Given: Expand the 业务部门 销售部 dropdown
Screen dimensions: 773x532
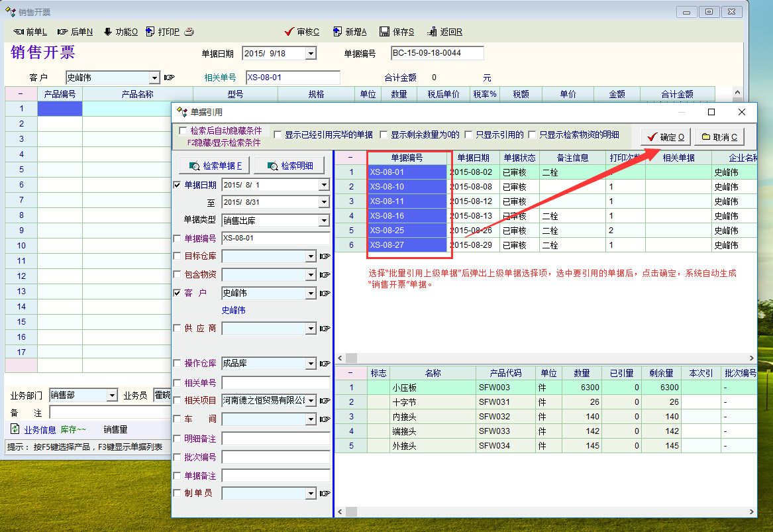Looking at the screenshot, I should 111,396.
